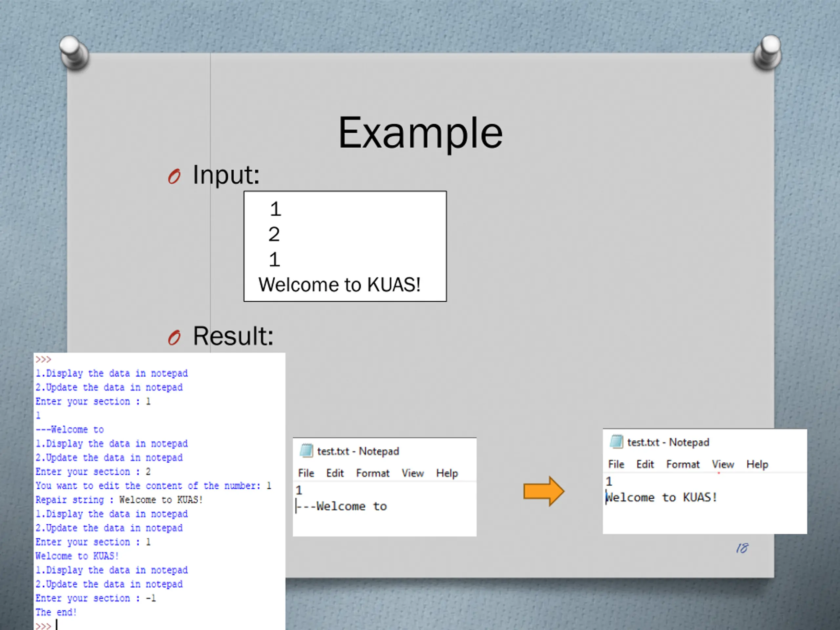The height and width of the screenshot is (630, 840).
Task: Open View menu in the right Notepad window
Action: 723,464
